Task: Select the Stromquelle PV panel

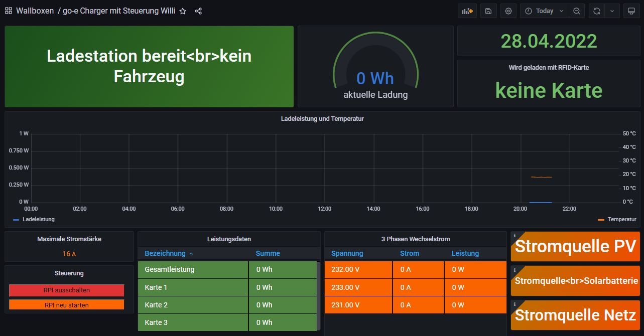Action: (575, 247)
